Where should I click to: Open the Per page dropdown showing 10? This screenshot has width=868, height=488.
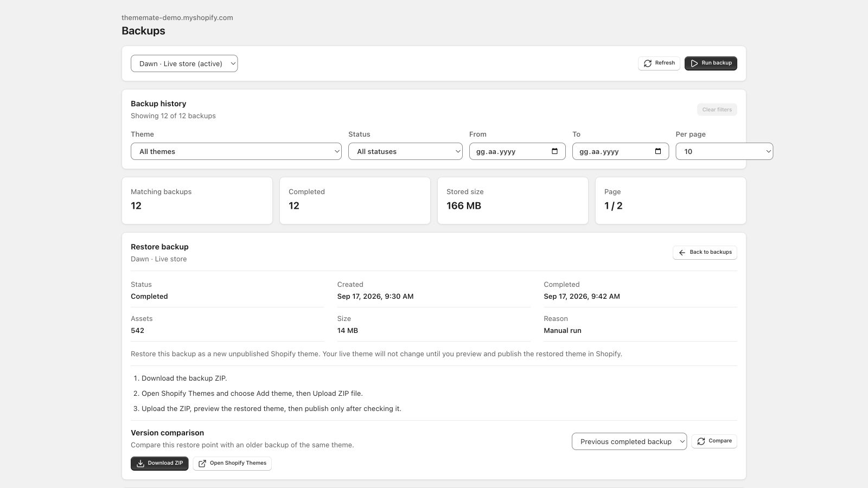[x=724, y=151]
